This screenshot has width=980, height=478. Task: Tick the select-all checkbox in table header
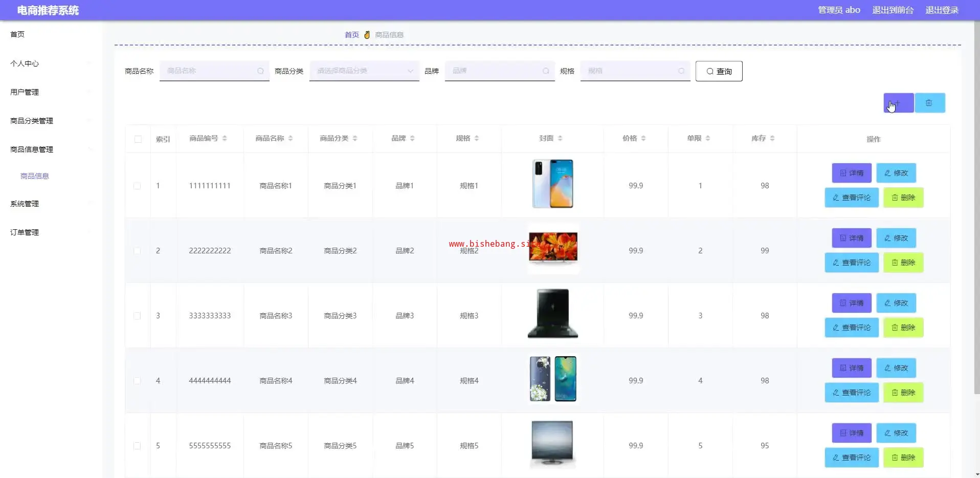point(138,139)
